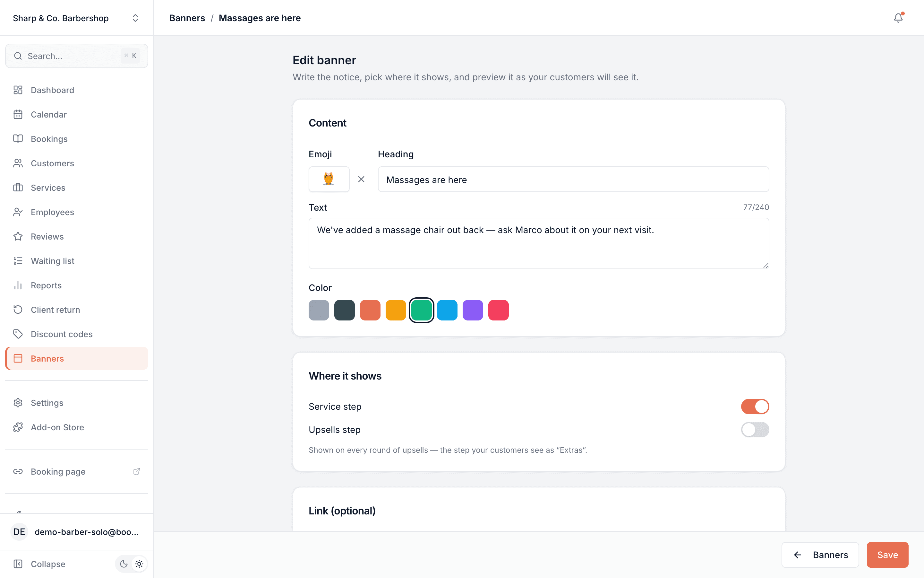Open Booking page link
This screenshot has width=924, height=578.
click(x=76, y=471)
